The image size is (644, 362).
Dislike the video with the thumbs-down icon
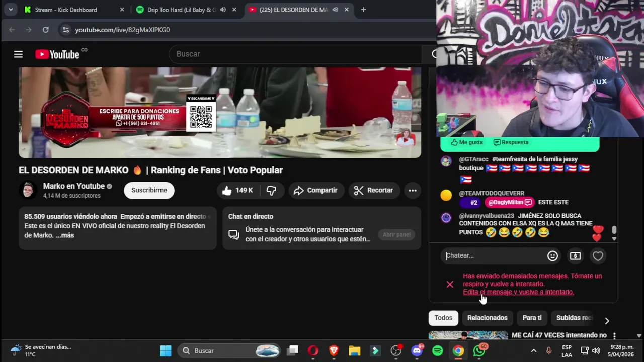tap(272, 190)
